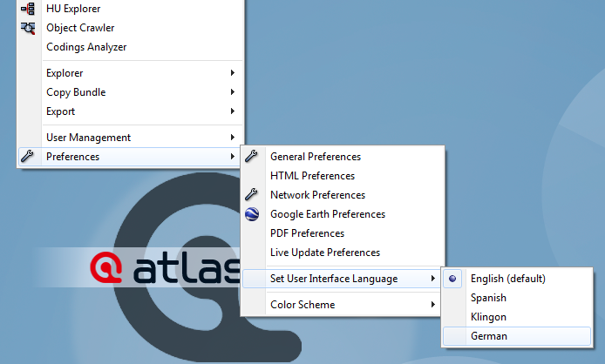Click the wrench icon beside Preferences
The image size is (605, 364).
click(27, 156)
